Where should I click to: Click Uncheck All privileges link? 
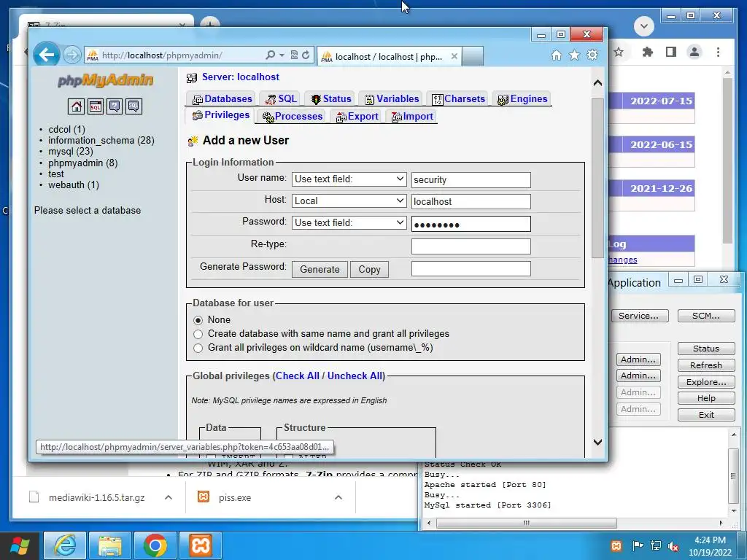[355, 376]
